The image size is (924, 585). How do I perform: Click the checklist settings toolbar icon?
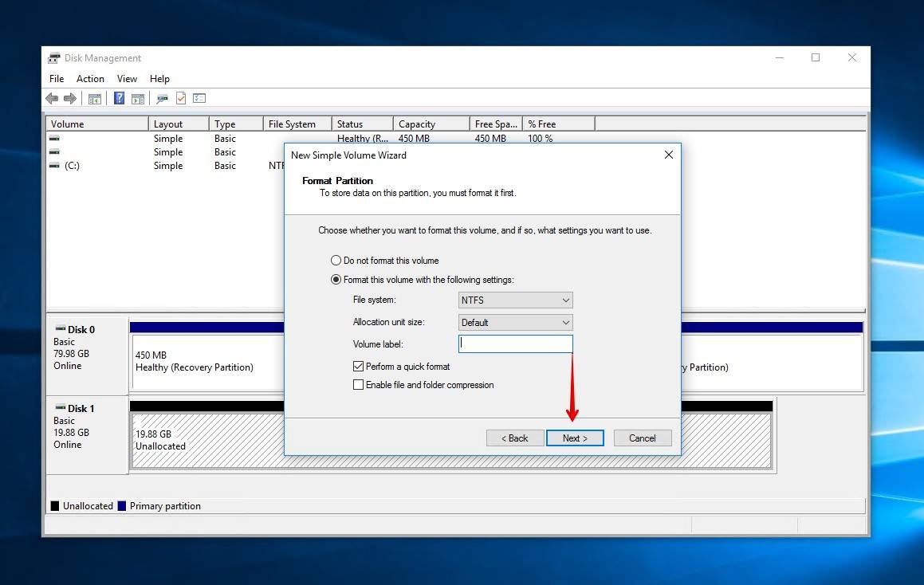199,98
